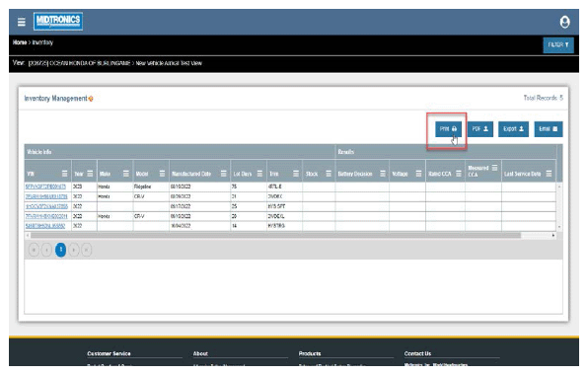588x375 pixels.
Task: Click the Print button
Action: pyautogui.click(x=448, y=129)
